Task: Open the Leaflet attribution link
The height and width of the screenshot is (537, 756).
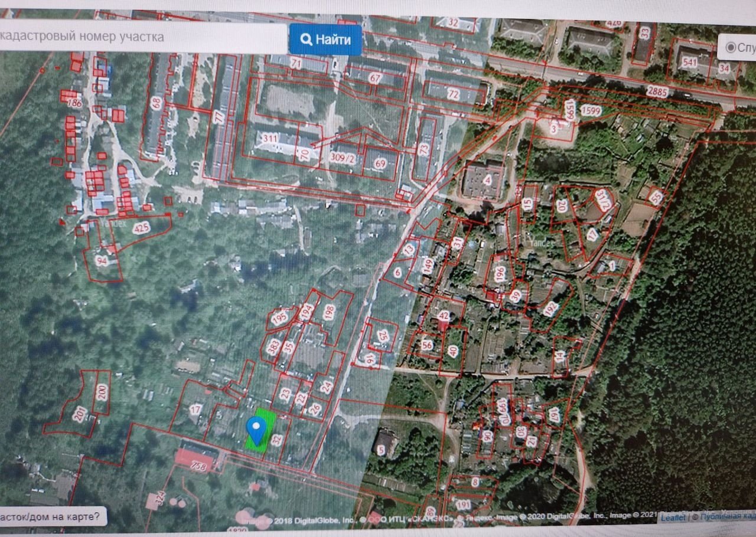Action: click(673, 518)
